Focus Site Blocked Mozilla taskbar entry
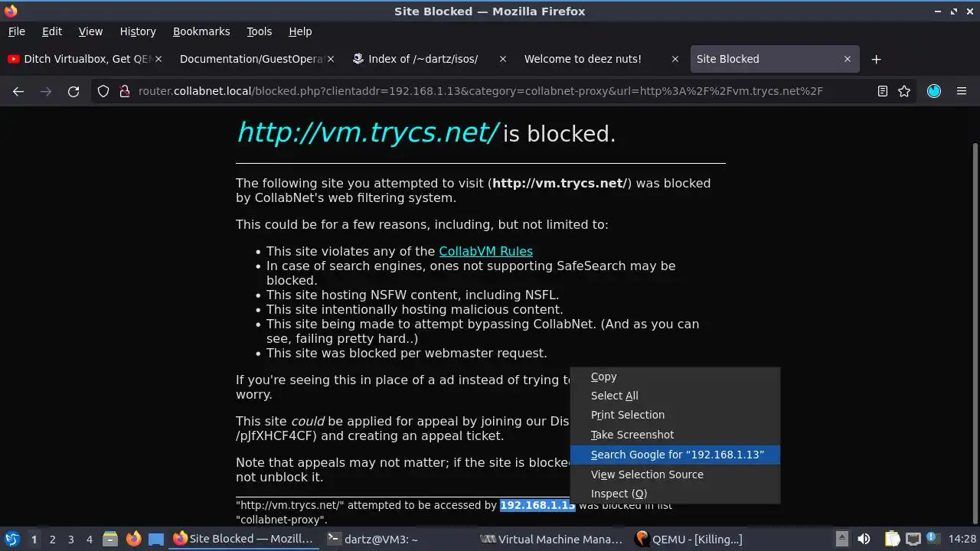Image resolution: width=980 pixels, height=551 pixels. click(x=243, y=539)
